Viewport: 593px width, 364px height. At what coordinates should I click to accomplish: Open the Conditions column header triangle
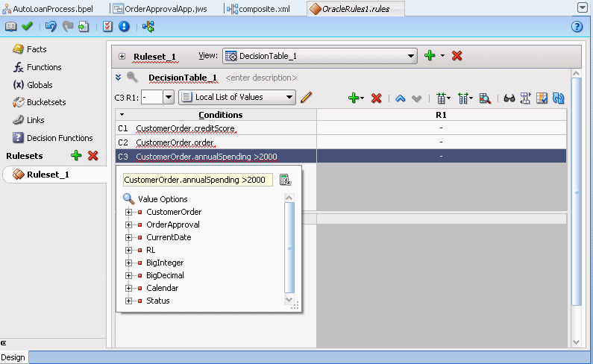[x=122, y=114]
